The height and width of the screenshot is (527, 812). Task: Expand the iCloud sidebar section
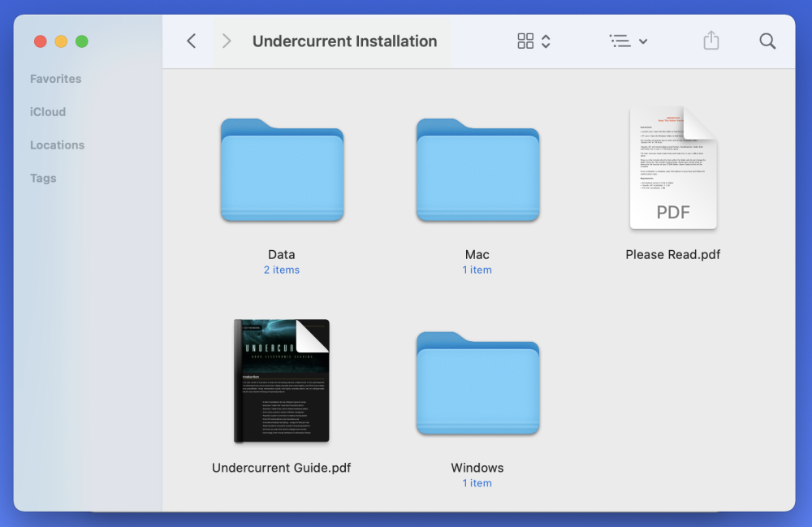48,112
